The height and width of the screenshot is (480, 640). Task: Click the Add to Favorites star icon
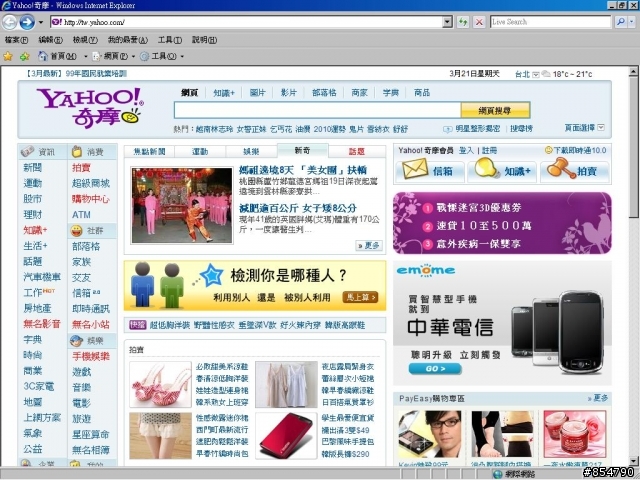click(25, 56)
